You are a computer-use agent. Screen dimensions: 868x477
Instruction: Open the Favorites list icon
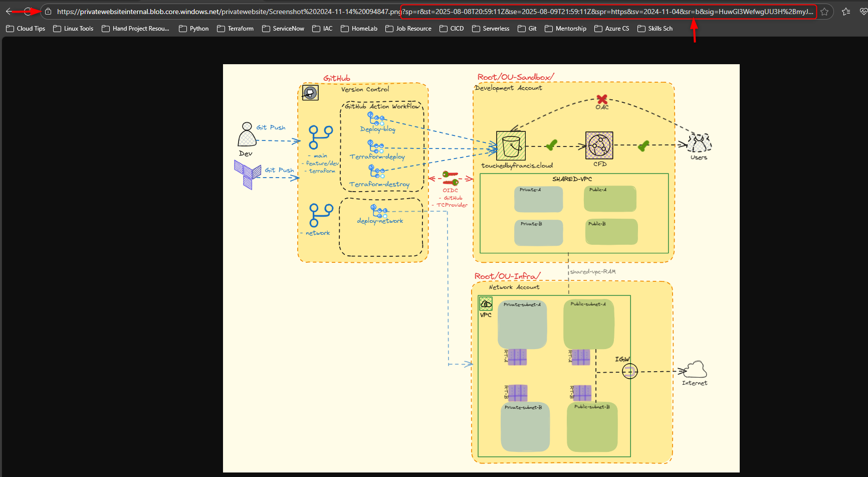point(845,11)
